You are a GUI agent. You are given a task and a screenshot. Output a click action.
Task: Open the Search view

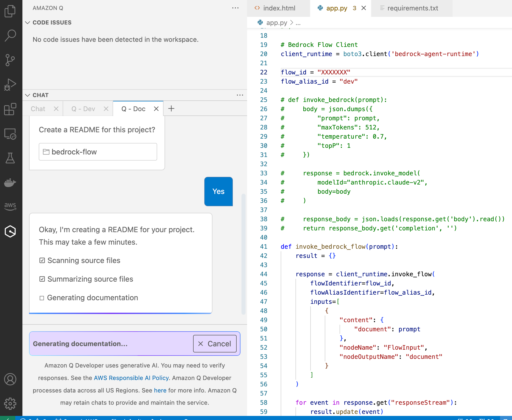(x=10, y=35)
